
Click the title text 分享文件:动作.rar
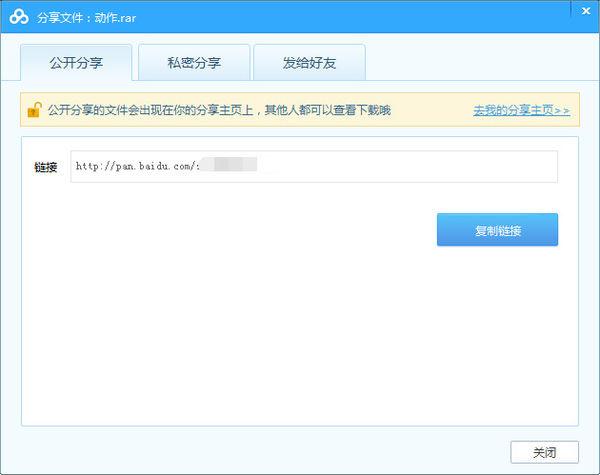[86, 18]
